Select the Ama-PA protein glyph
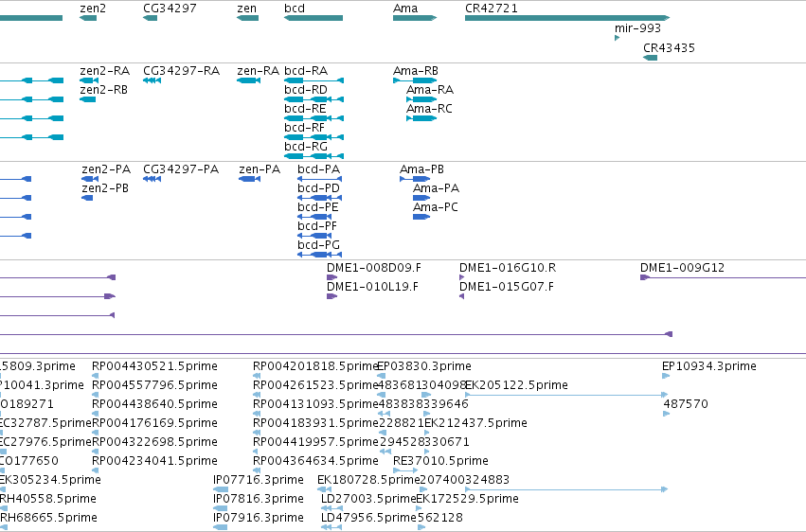 point(421,198)
